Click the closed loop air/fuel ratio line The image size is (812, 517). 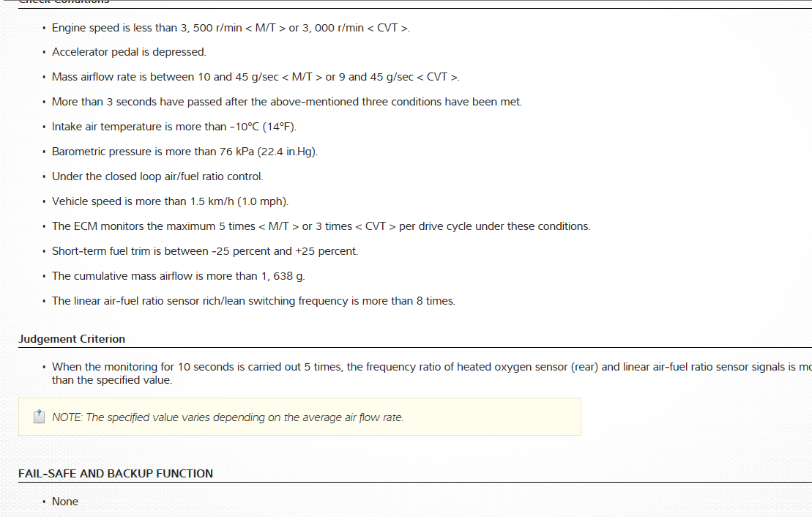tap(157, 176)
